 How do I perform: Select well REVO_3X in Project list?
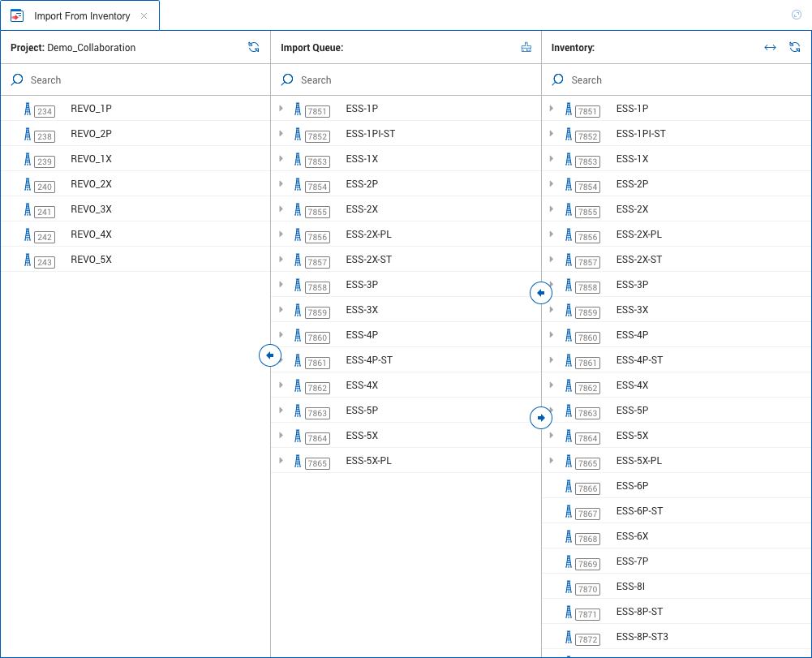(x=91, y=209)
